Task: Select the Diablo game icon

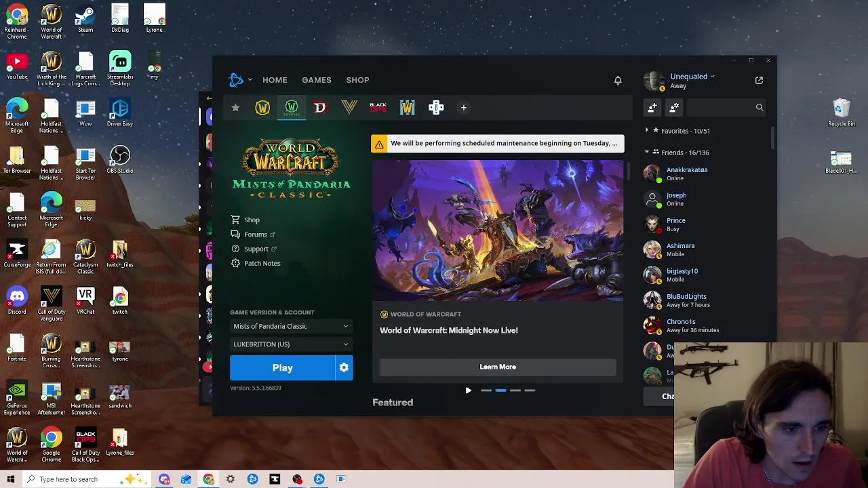Action: tap(320, 107)
